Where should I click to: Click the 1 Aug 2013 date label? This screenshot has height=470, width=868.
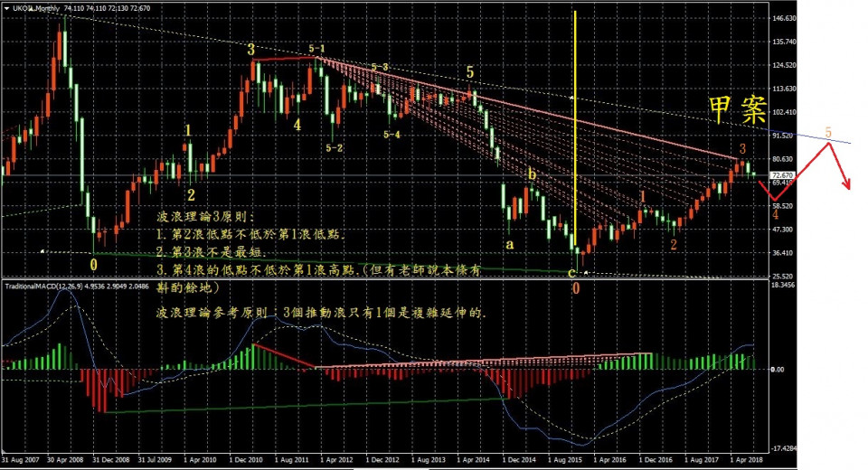[x=428, y=460]
